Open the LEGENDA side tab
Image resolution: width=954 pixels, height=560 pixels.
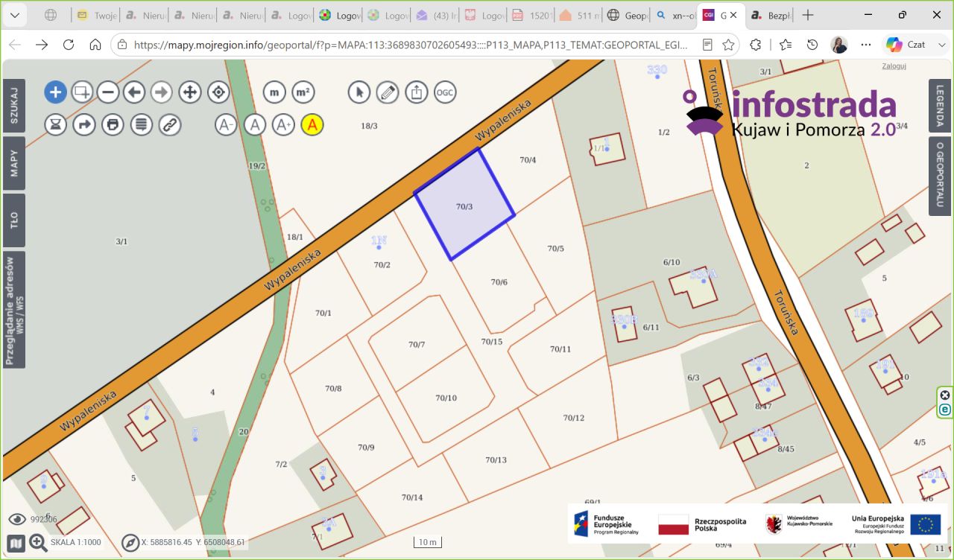tap(940, 105)
